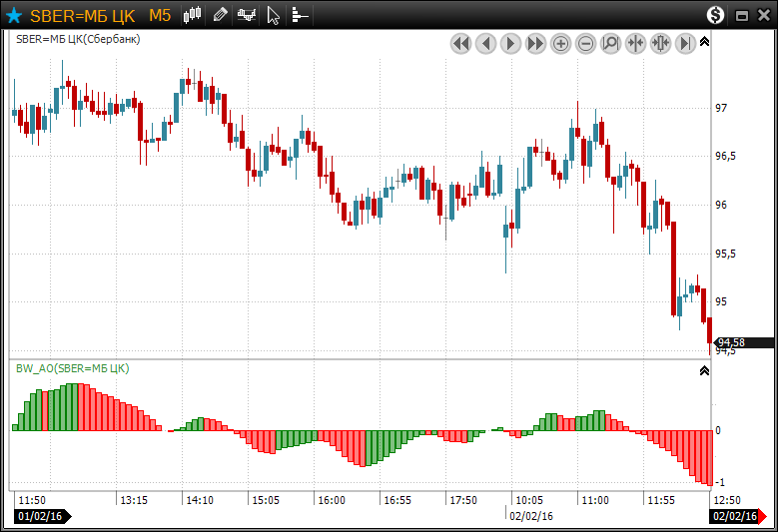Maximize the chart window
Image resolution: width=778 pixels, height=532 pixels.
click(x=741, y=15)
